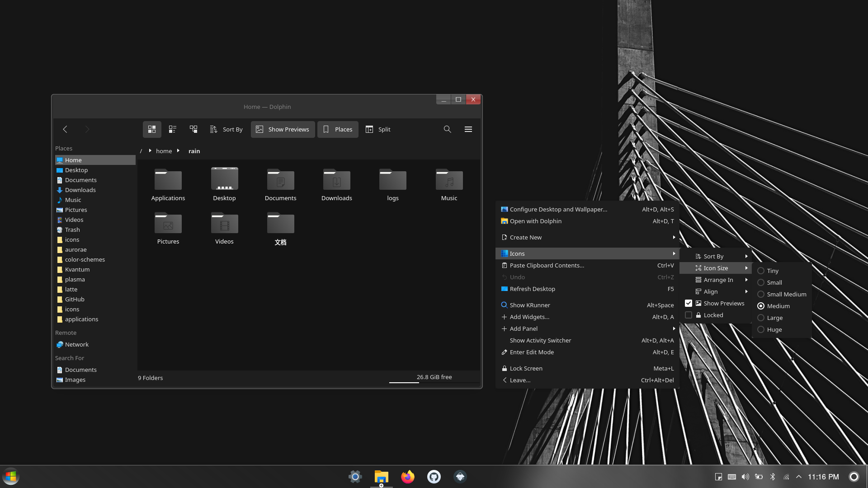
Task: Toggle the Places panel button
Action: pyautogui.click(x=338, y=129)
